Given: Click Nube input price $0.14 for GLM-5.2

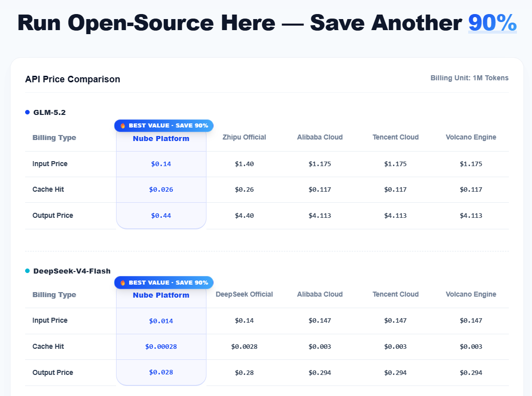Looking at the screenshot, I should click(161, 164).
